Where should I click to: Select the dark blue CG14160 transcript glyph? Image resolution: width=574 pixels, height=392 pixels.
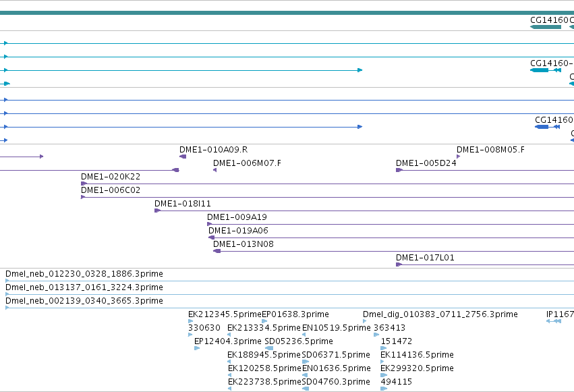(x=547, y=127)
